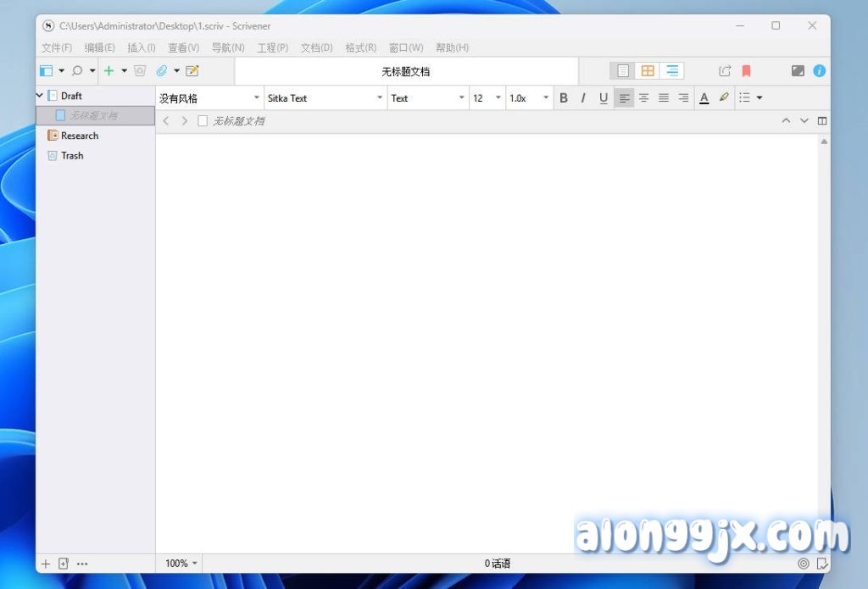Click the Quick Reference notepad icon
Image resolution: width=868 pixels, height=589 pixels.
(192, 71)
